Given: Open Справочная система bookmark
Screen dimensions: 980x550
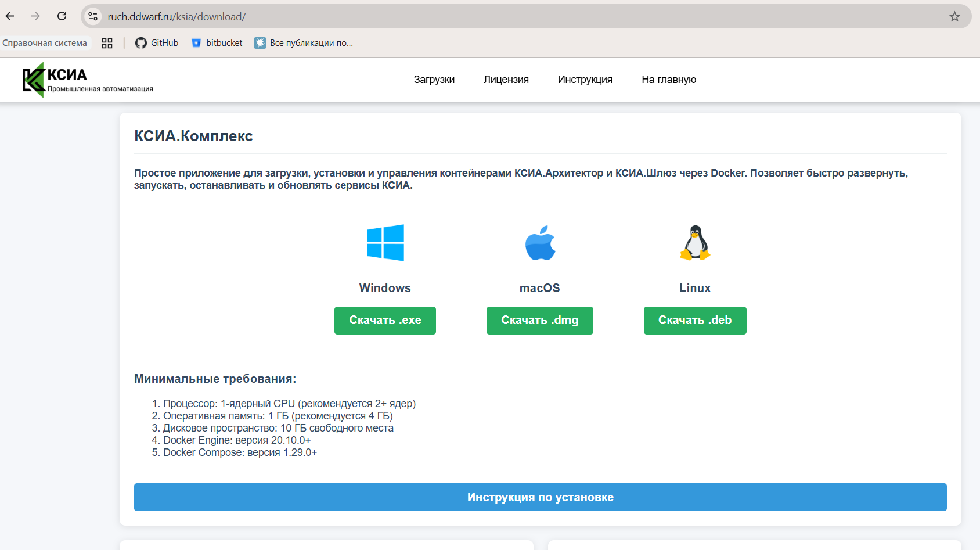Looking at the screenshot, I should 45,43.
